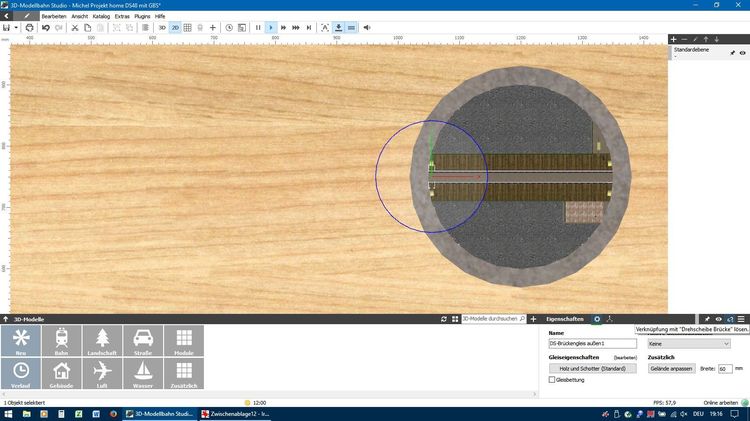This screenshot has width=750, height=421.
Task: Click the plus icon beside the search field
Action: [533, 319]
